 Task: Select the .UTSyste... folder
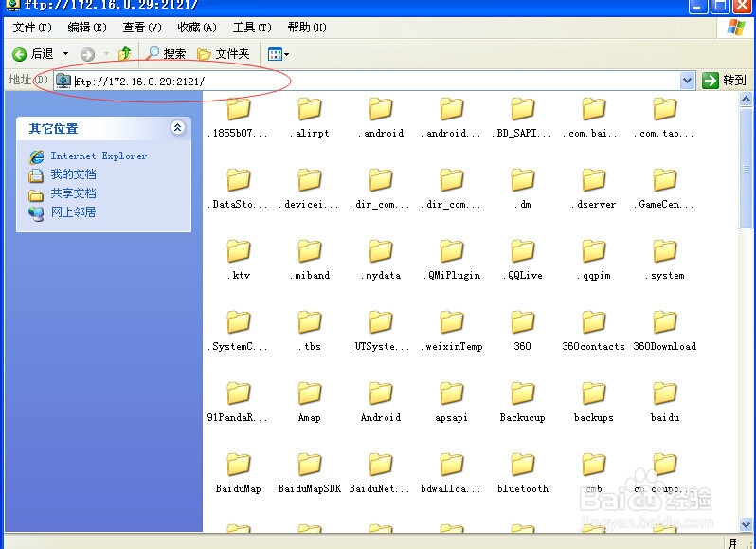point(381,332)
